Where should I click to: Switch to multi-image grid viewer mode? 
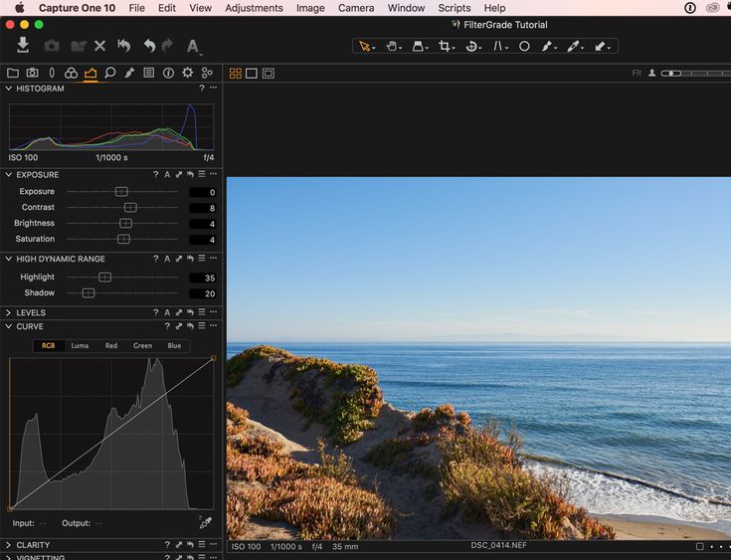pos(236,74)
